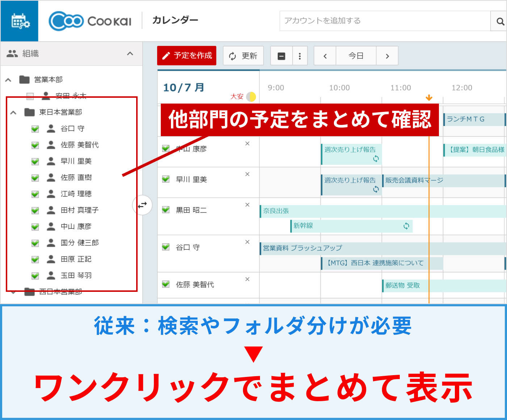
Task: Click the 組織 people group icon
Action: coord(12,54)
